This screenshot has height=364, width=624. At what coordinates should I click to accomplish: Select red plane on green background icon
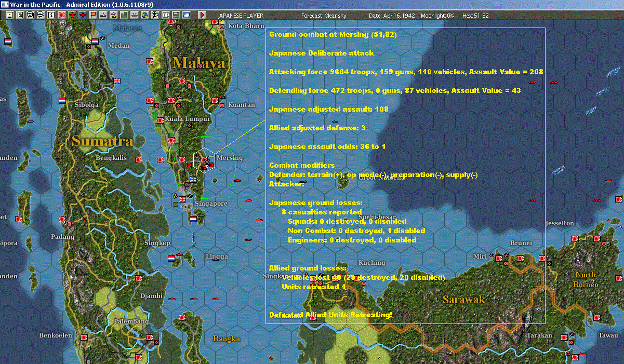72,15
